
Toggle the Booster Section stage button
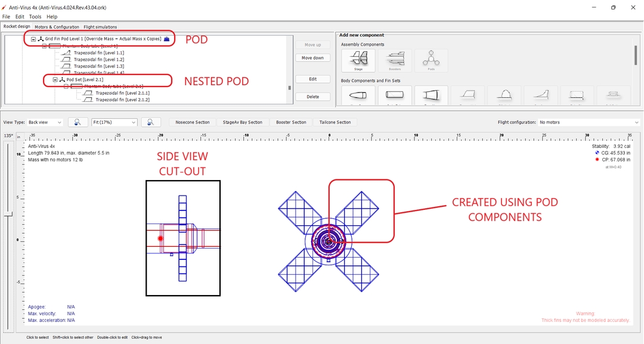point(291,122)
